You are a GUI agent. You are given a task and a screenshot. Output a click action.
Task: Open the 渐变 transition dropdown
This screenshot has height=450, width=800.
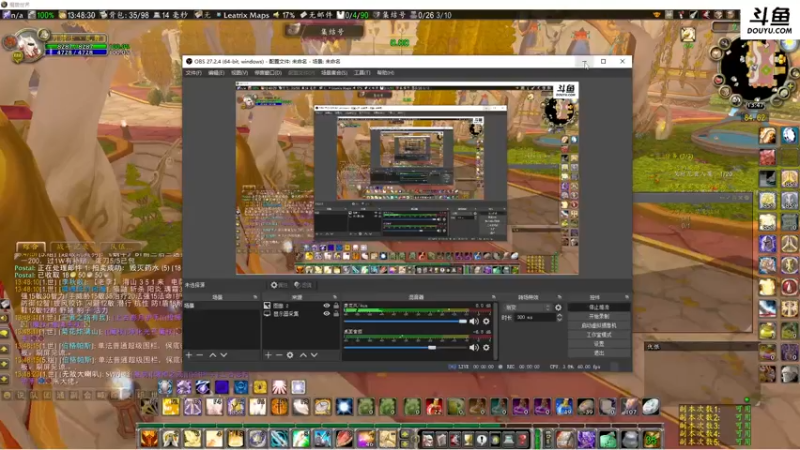coord(528,308)
